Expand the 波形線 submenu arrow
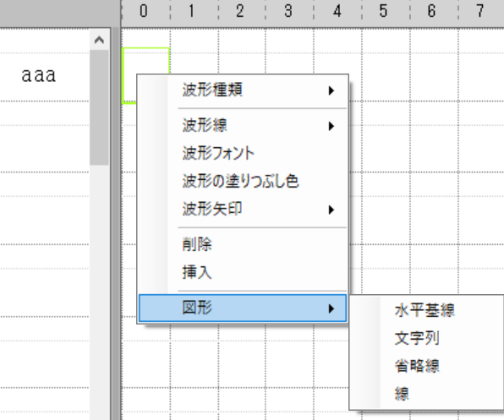Viewport: 504px width, 420px height. point(331,126)
